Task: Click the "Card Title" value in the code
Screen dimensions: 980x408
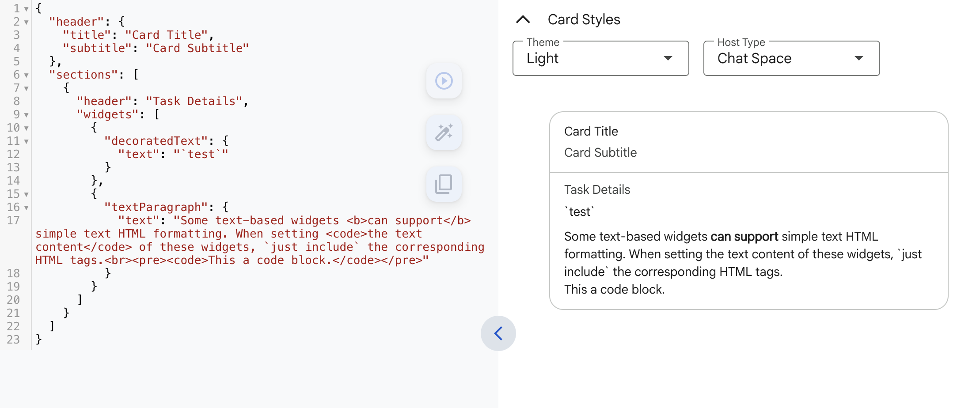Action: point(166,35)
